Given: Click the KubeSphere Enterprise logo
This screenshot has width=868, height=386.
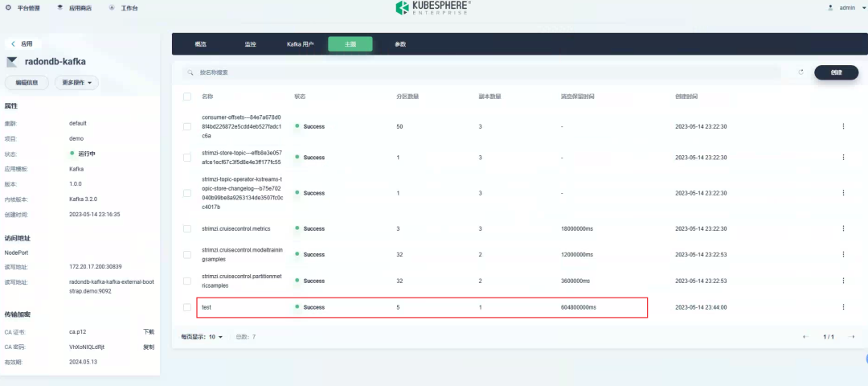Looking at the screenshot, I should (x=433, y=8).
